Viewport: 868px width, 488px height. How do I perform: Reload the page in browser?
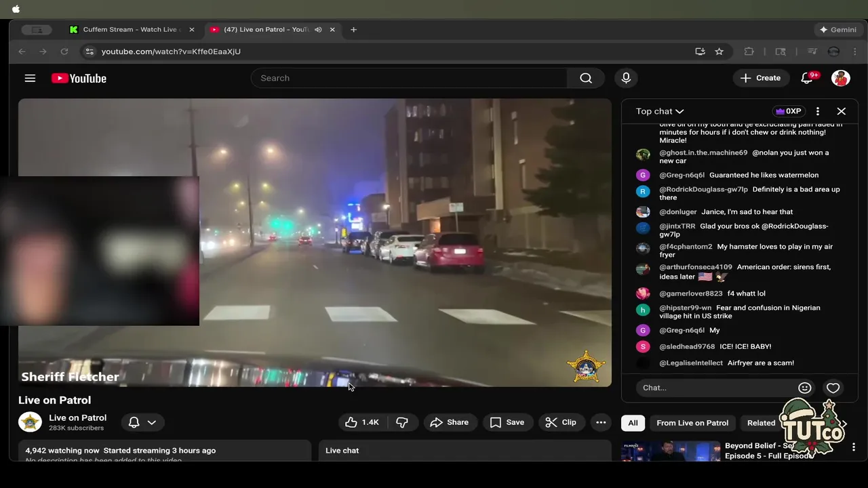coord(64,52)
